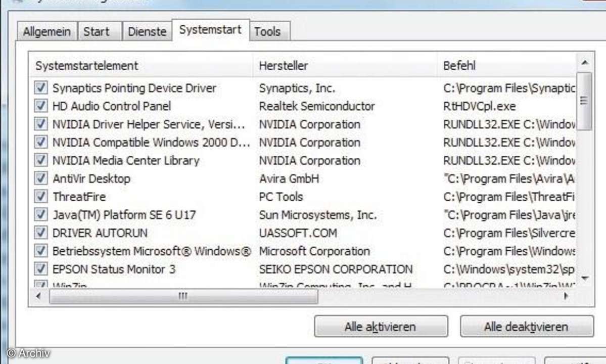
Task: Select C:\Program Files\Synaptic command cell
Action: 509,88
